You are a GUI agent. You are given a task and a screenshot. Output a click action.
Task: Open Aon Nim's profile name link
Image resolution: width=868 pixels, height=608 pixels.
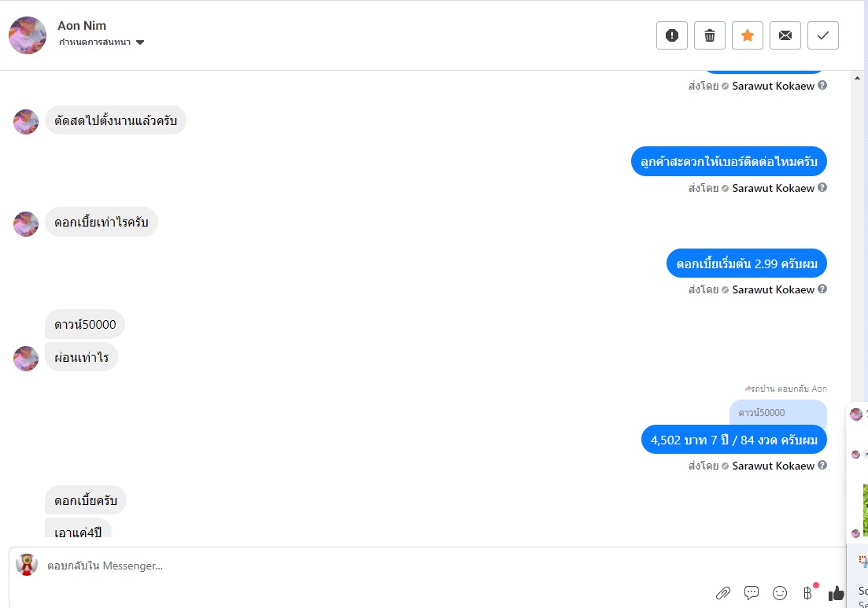click(82, 26)
